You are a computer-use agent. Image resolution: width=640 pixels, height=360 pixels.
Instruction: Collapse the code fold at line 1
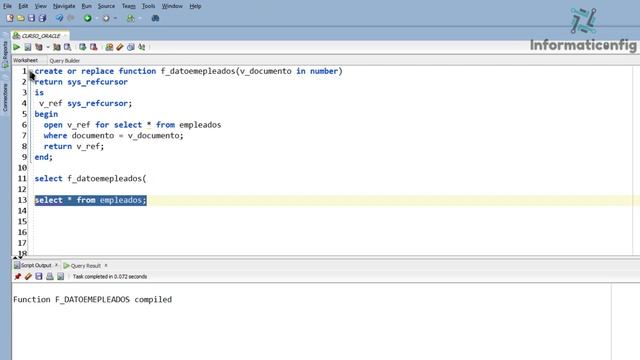click(x=31, y=71)
